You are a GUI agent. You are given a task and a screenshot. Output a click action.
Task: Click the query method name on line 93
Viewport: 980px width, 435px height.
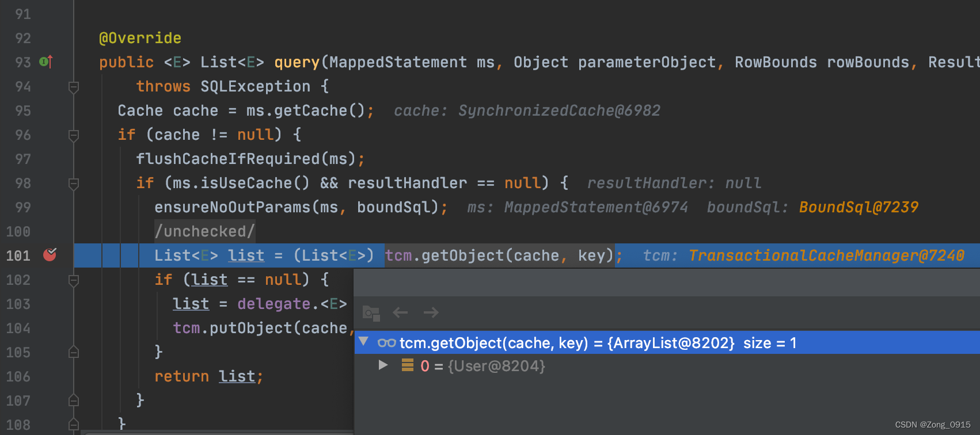[297, 62]
